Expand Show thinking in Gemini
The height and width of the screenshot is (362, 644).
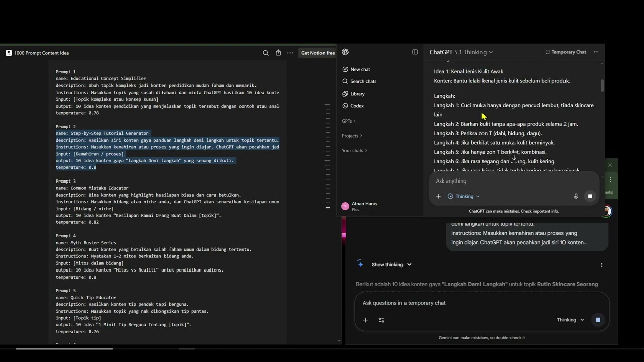pos(391,265)
